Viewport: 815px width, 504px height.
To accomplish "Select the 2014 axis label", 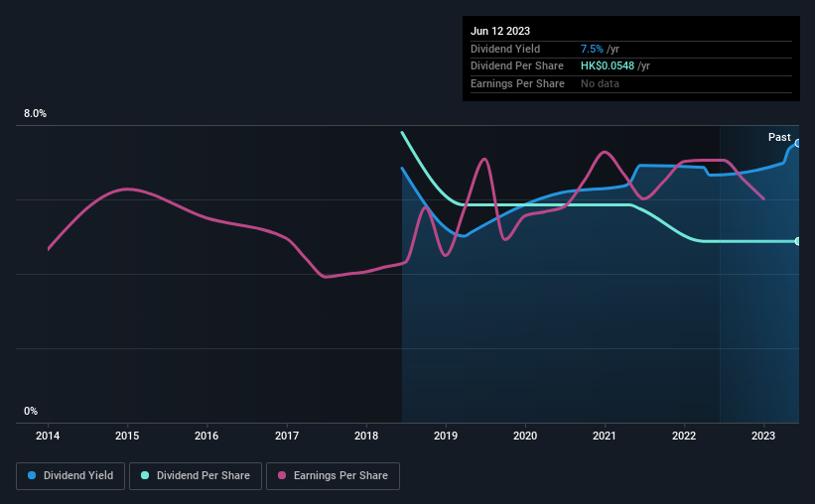I will click(48, 436).
